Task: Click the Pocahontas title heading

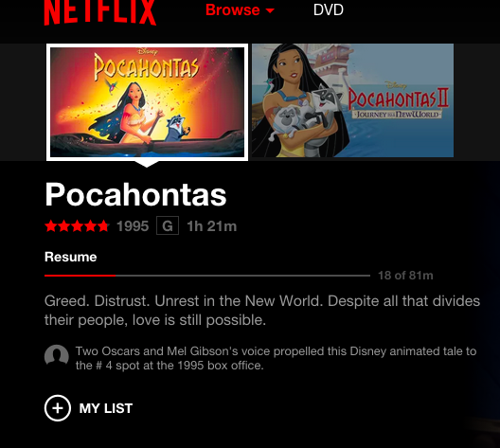Action: click(135, 194)
